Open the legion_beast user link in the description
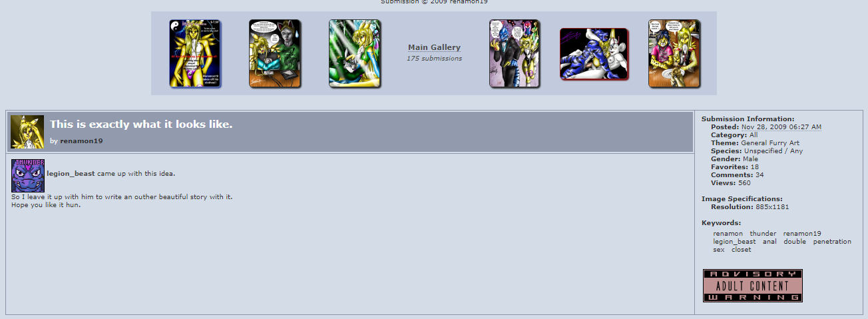Image resolution: width=868 pixels, height=319 pixels. coord(71,174)
